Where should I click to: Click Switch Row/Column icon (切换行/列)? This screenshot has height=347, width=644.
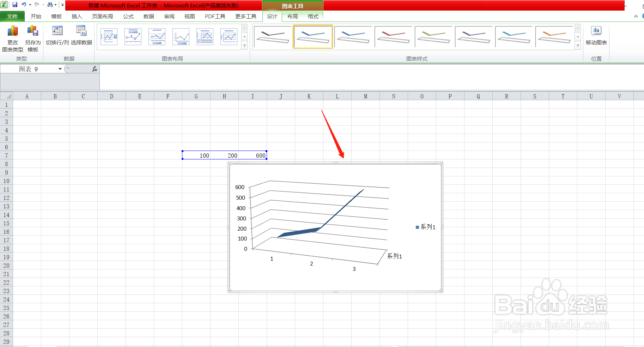[57, 35]
